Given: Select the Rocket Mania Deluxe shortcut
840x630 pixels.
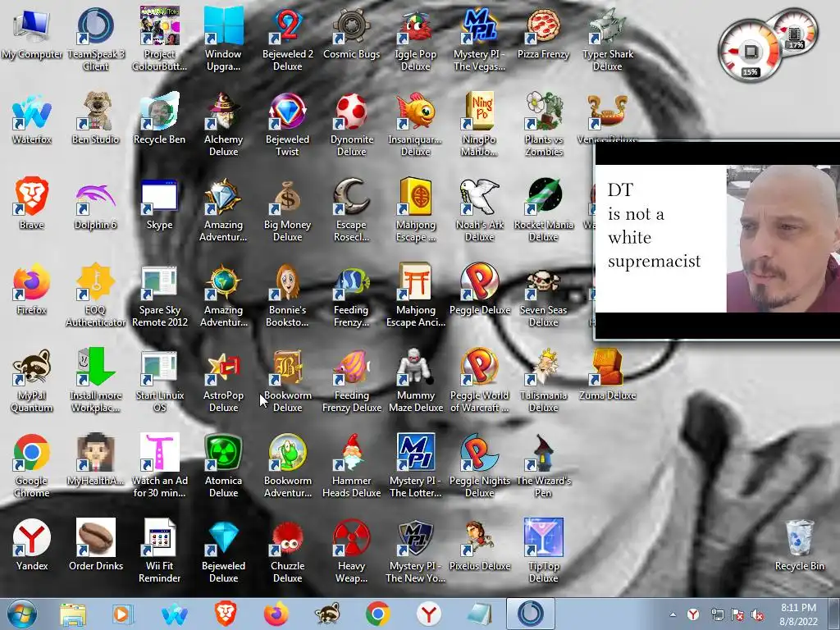Looking at the screenshot, I should coord(543,209).
